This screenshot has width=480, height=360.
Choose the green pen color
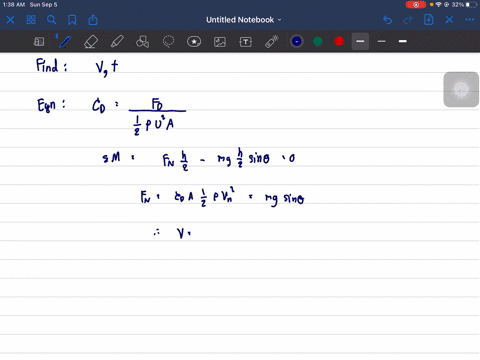(x=318, y=41)
